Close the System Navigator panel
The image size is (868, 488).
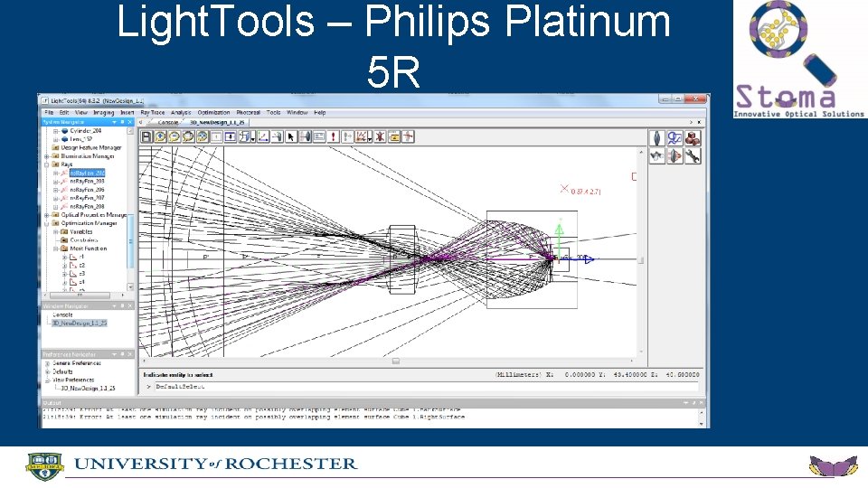click(x=130, y=122)
